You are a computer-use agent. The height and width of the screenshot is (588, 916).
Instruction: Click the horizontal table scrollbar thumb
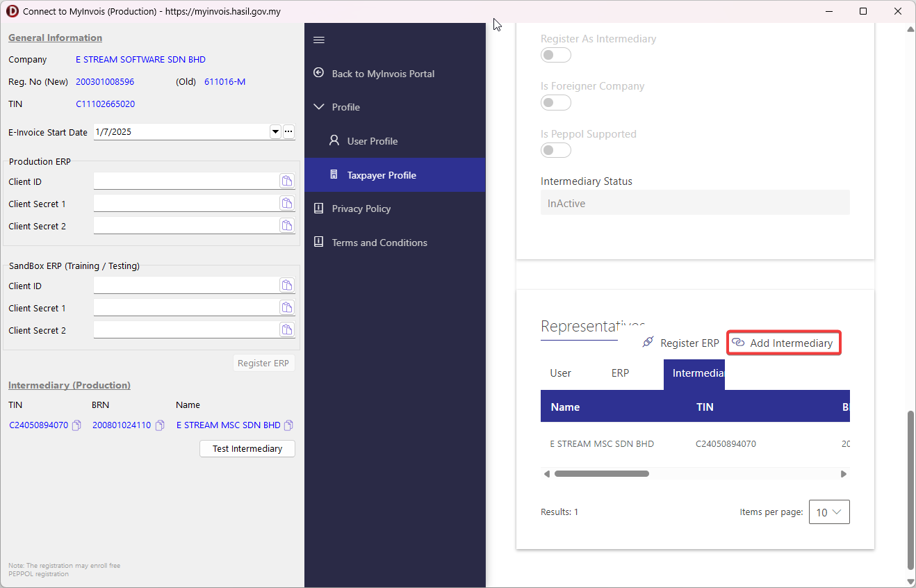coord(602,474)
